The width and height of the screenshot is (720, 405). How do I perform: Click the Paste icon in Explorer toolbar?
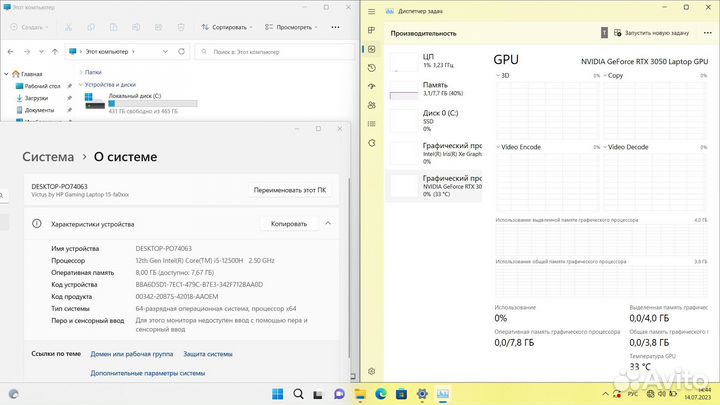113,27
